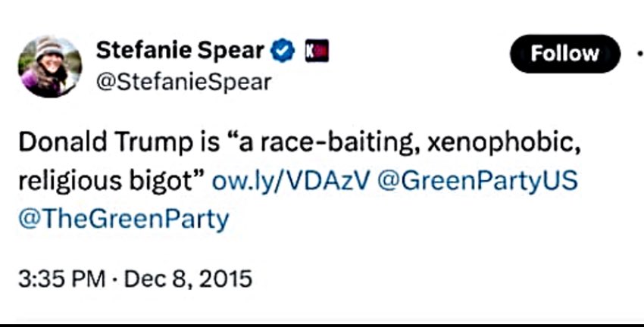Click the 3:35 PM timestamp
The height and width of the screenshot is (327, 644).
(x=61, y=279)
